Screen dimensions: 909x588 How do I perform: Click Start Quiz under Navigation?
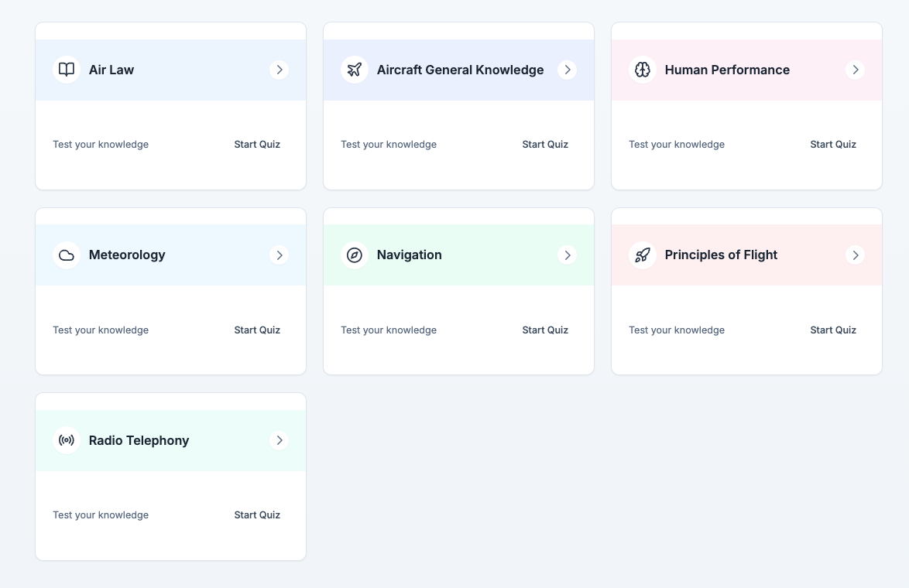point(545,330)
